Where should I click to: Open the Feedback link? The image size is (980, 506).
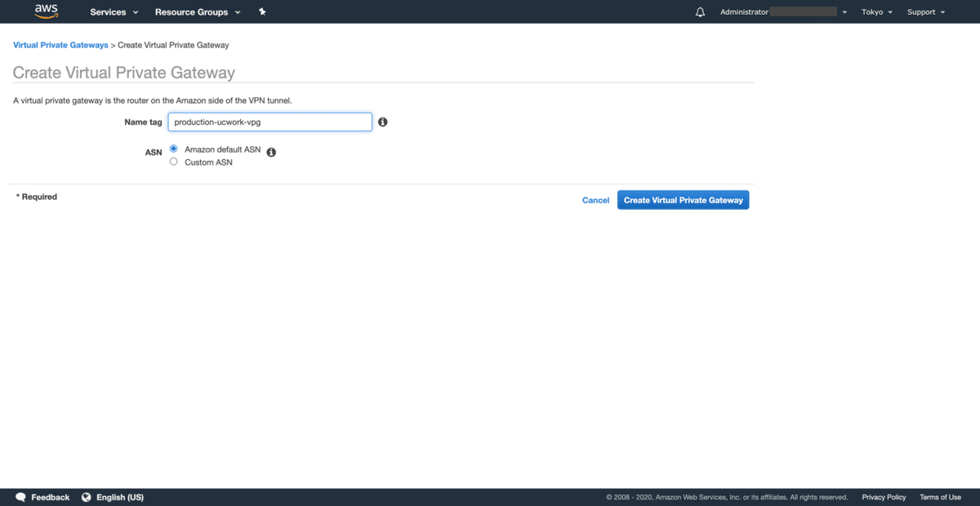(x=50, y=497)
